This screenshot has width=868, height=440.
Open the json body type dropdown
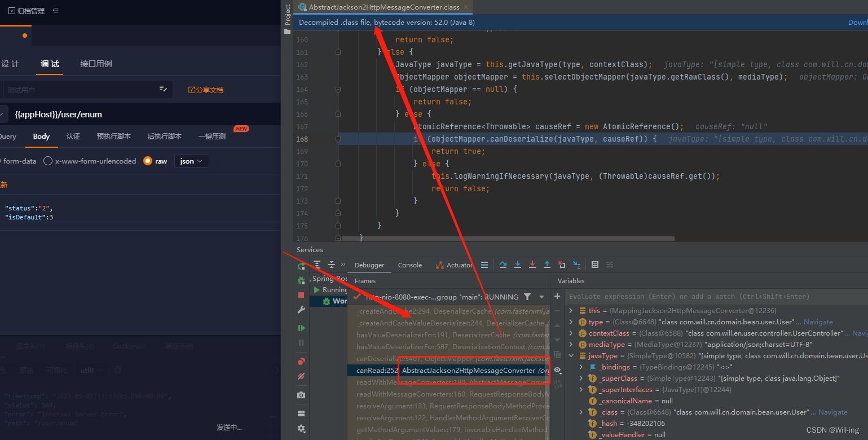[191, 160]
